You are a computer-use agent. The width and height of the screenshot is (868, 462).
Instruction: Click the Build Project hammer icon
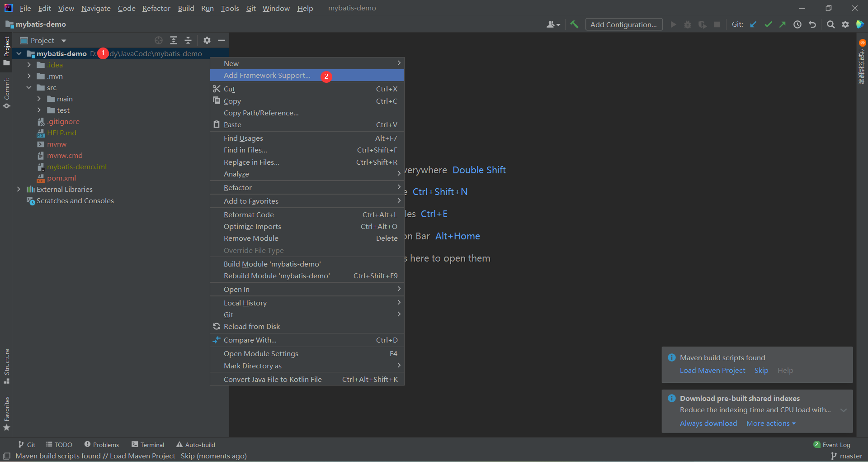[574, 24]
